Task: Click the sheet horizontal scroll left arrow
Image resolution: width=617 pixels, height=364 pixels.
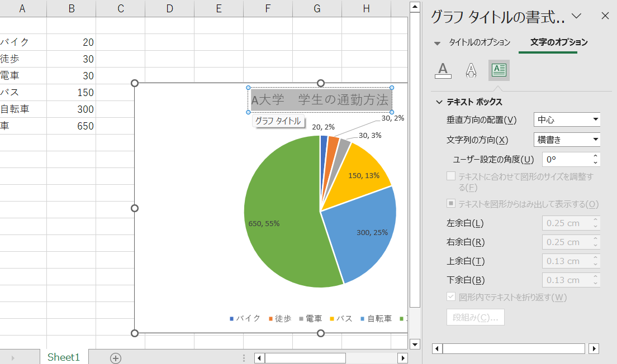Action: pos(259,358)
